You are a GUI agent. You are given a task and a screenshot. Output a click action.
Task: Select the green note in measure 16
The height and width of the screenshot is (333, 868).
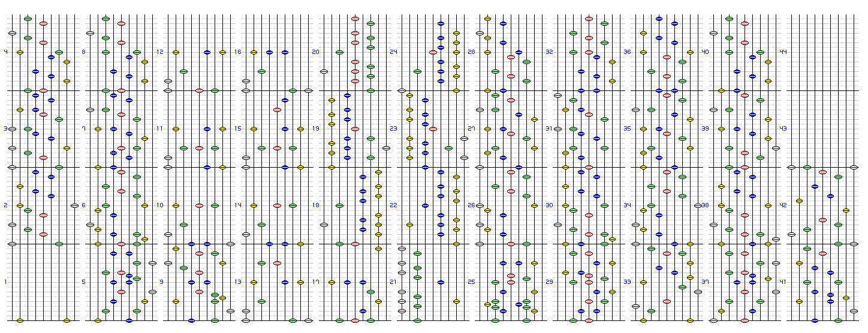[x=261, y=71]
